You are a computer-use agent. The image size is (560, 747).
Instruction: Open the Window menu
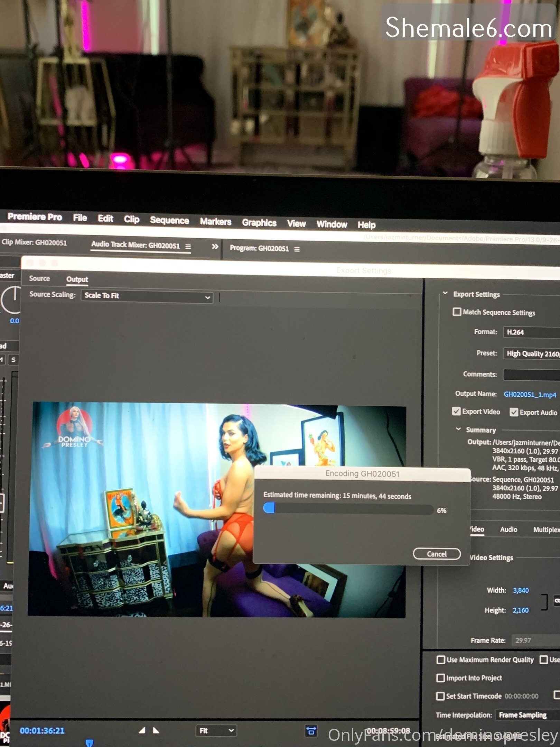tap(332, 224)
